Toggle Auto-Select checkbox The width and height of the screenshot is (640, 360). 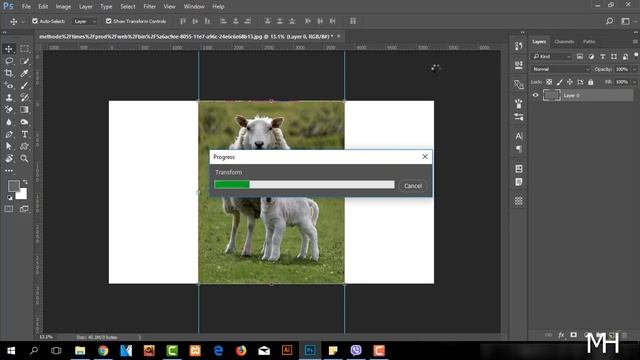(x=35, y=21)
